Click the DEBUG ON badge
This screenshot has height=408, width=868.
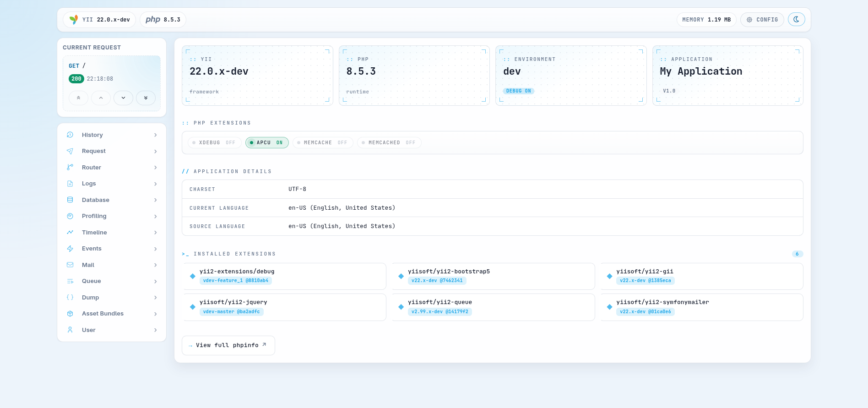coord(519,91)
